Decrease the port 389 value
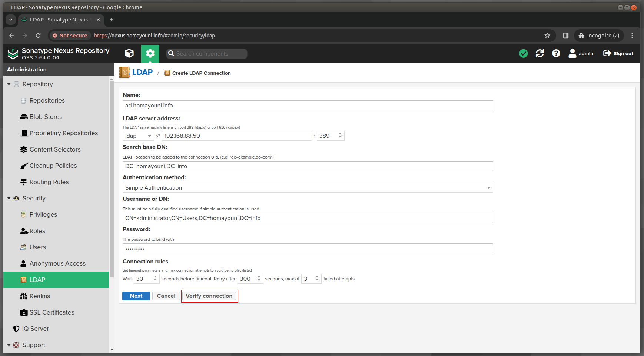Viewport: 644px width, 356px height. click(340, 138)
